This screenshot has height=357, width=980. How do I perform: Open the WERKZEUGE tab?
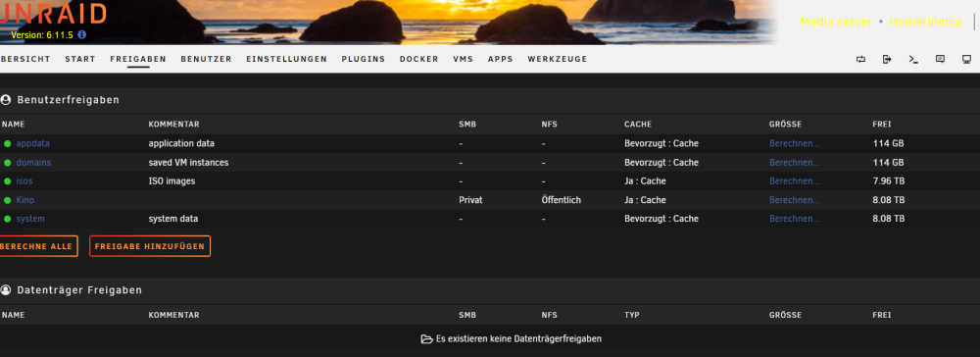[558, 60]
